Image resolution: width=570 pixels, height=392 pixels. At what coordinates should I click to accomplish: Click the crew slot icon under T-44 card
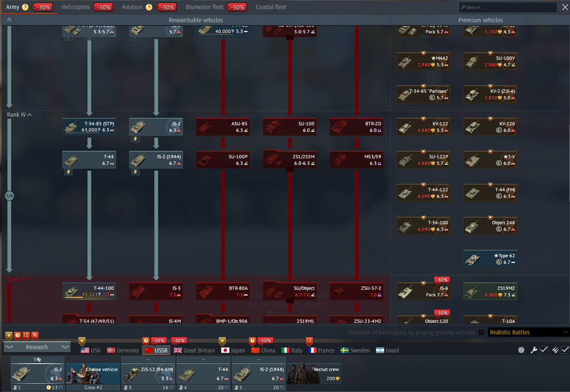[68, 172]
